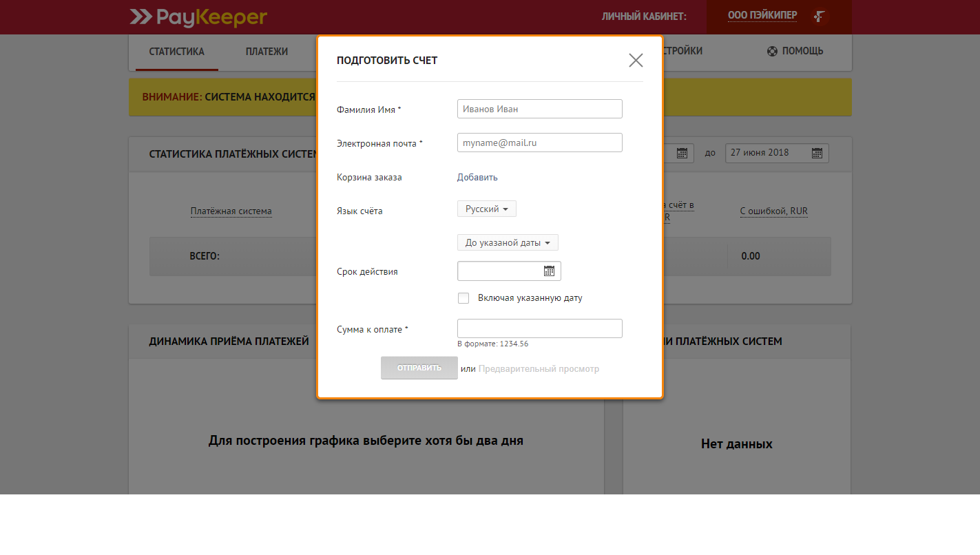Click the logout door icon top right
This screenshot has height=555, width=980.
click(819, 16)
